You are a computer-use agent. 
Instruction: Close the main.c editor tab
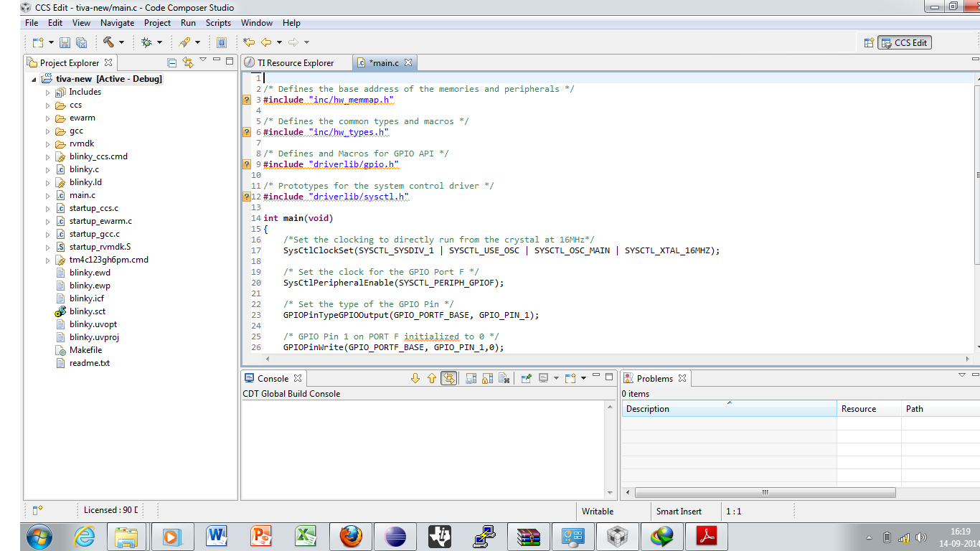407,62
